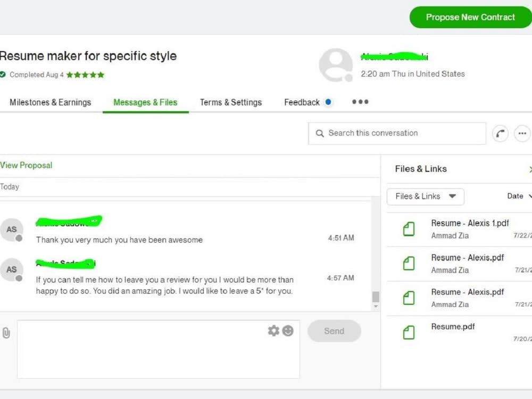Select the Messages & Files tab

(146, 103)
